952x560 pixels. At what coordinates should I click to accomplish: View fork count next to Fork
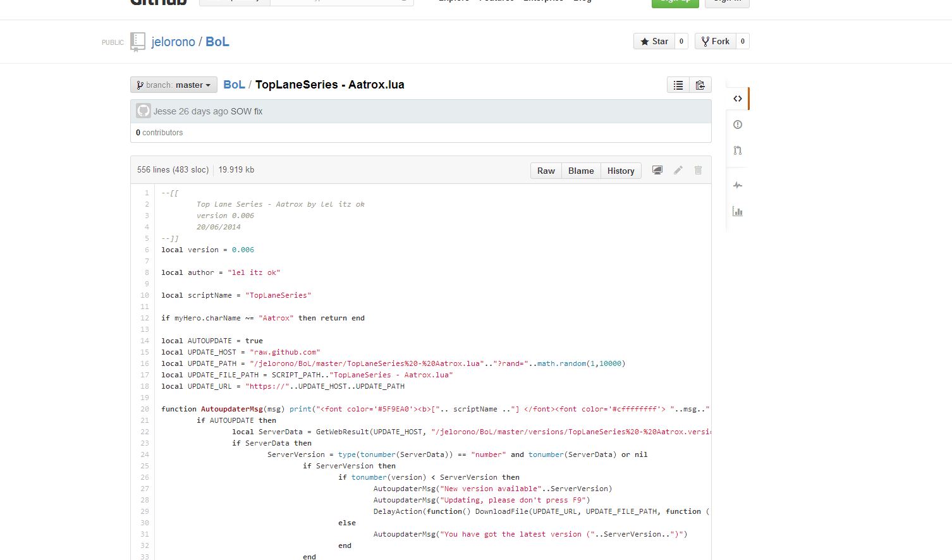[x=743, y=41]
